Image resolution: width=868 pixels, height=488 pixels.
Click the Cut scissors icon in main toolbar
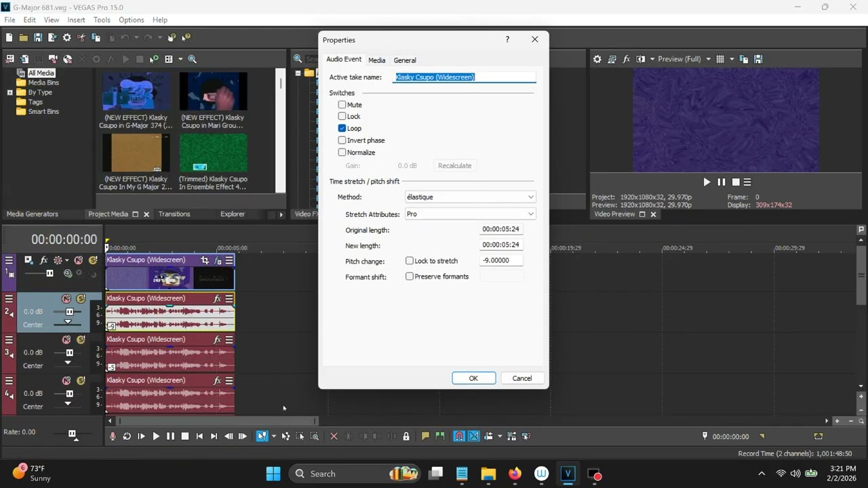[x=81, y=38]
